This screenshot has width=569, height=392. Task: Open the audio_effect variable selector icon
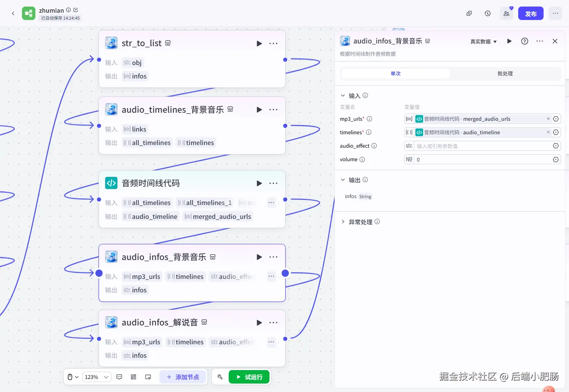coord(556,146)
